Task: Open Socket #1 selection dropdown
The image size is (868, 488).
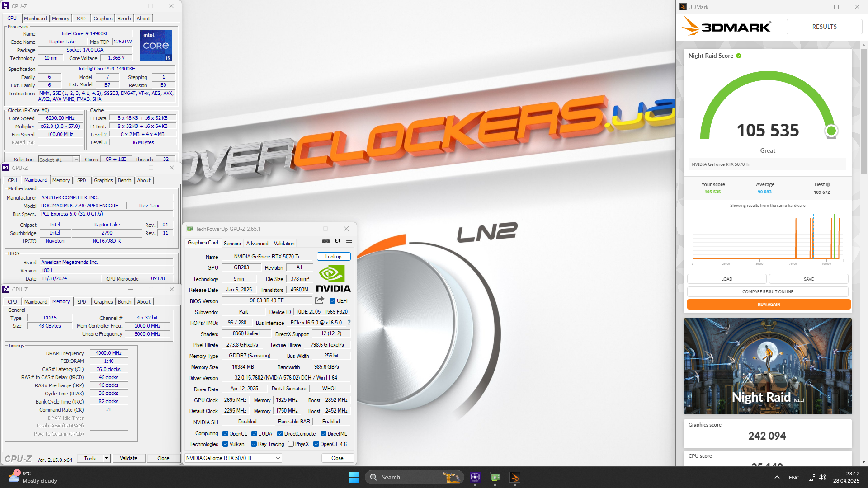Action: [59, 160]
